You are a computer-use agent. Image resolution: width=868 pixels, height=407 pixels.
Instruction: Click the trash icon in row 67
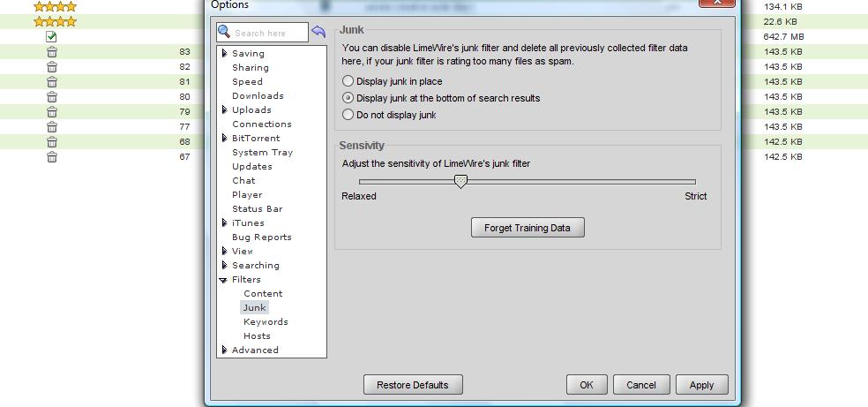click(52, 157)
